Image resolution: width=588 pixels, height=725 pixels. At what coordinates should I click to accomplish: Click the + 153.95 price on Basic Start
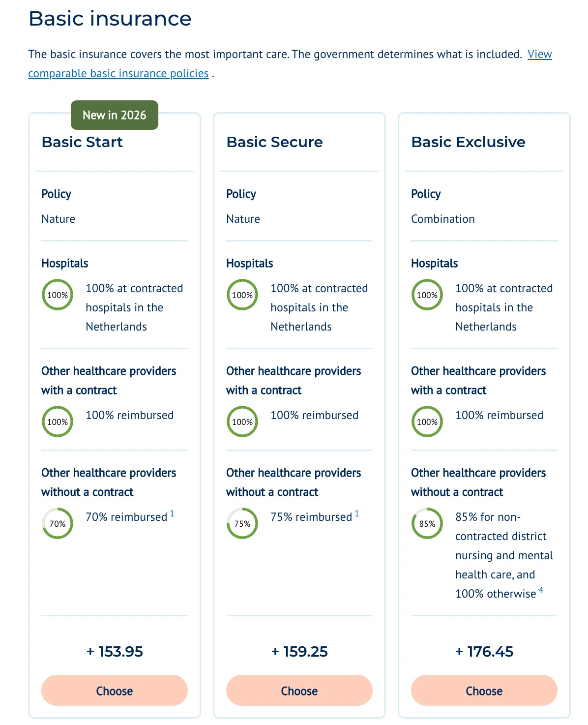point(115,652)
